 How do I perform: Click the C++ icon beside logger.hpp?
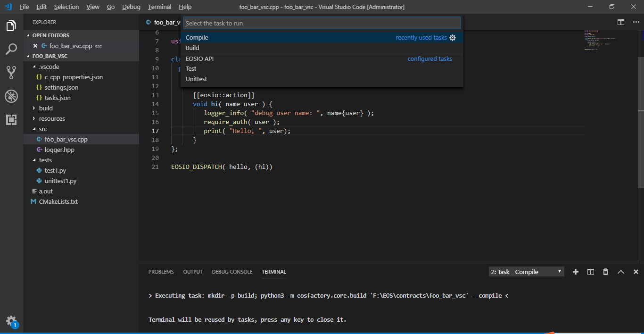coord(39,150)
